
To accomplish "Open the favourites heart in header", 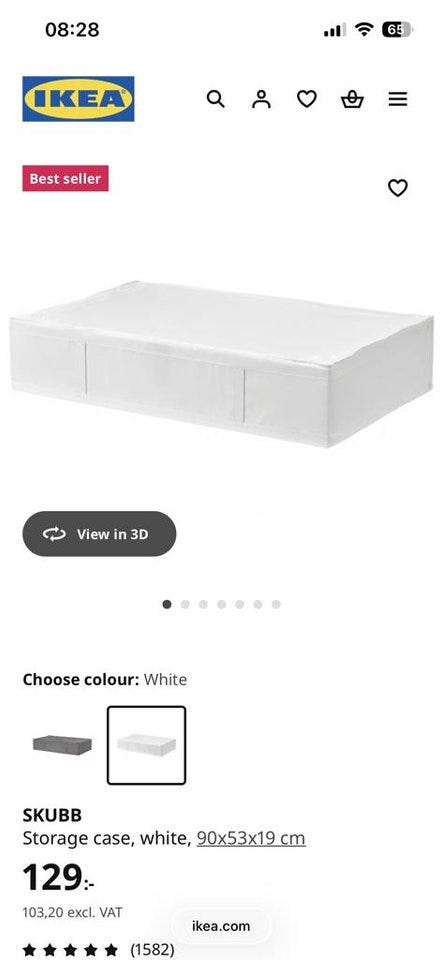I will (x=307, y=99).
